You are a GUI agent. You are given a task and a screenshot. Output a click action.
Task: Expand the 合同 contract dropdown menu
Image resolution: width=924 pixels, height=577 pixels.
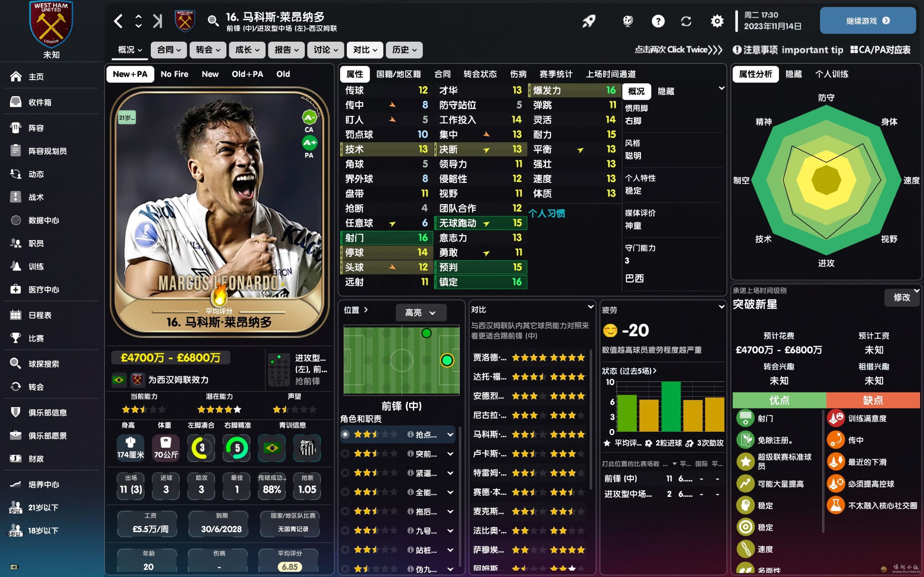coord(169,50)
